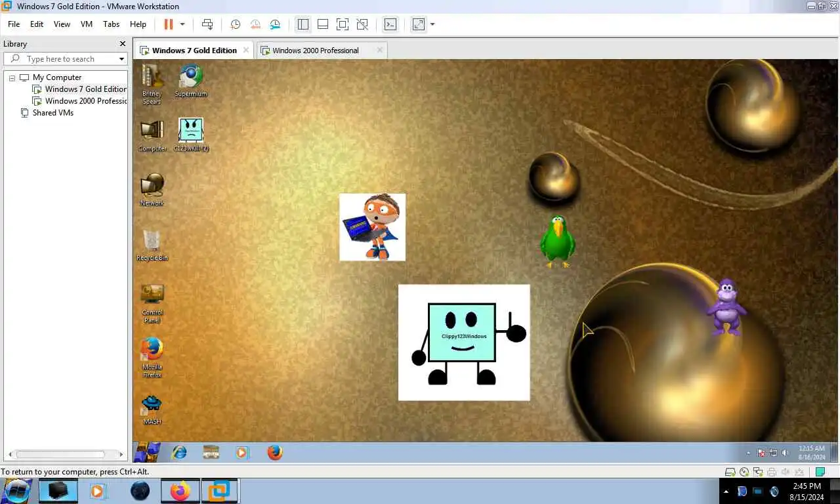
Task: Open the VM menu
Action: [87, 24]
